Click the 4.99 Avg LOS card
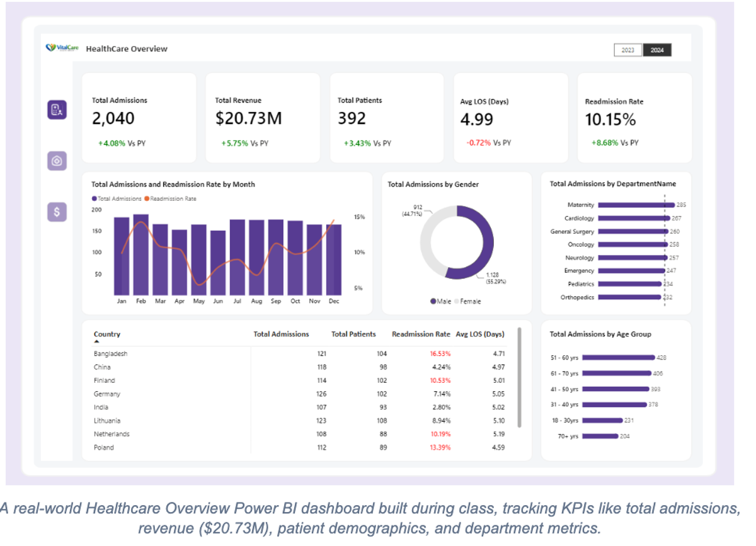The height and width of the screenshot is (546, 756). (510, 118)
